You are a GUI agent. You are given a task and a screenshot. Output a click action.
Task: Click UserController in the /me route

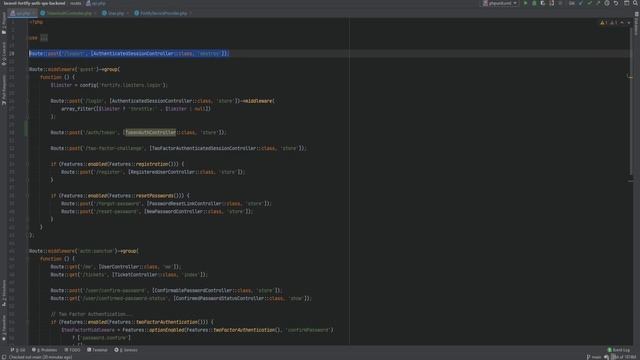click(x=121, y=267)
